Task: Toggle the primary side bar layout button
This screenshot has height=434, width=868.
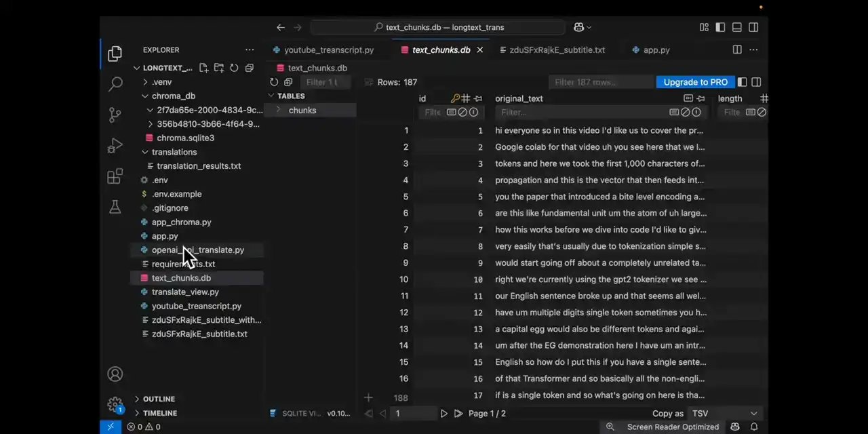Action: 720,27
